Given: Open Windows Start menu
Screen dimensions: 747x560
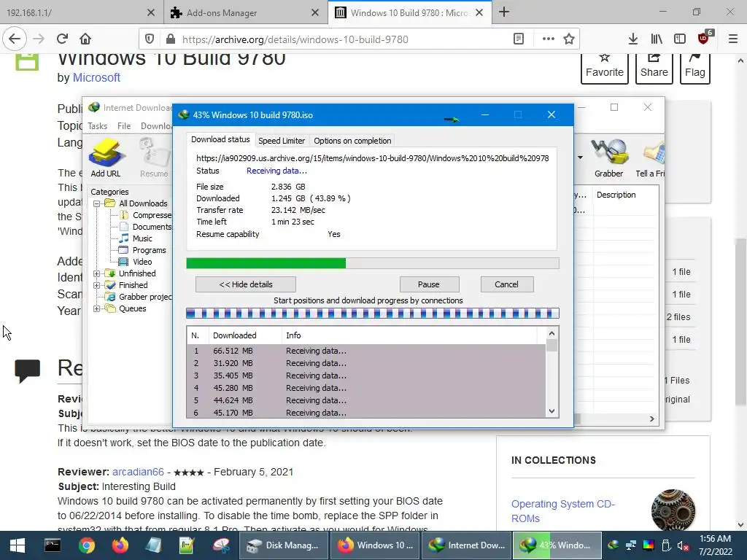Looking at the screenshot, I should coord(18,545).
